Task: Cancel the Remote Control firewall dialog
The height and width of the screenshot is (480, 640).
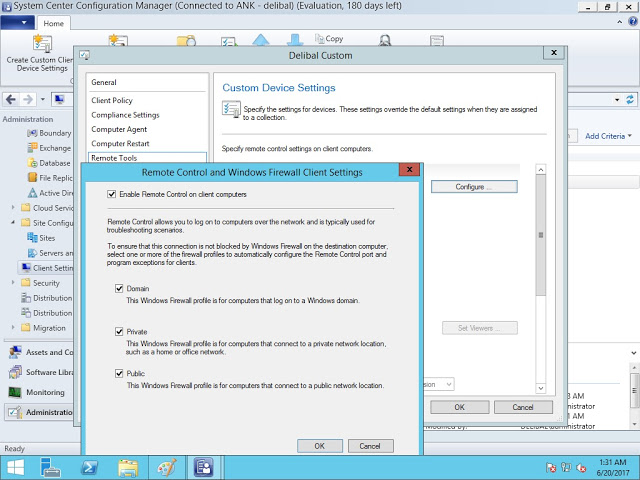Action: 364,445
